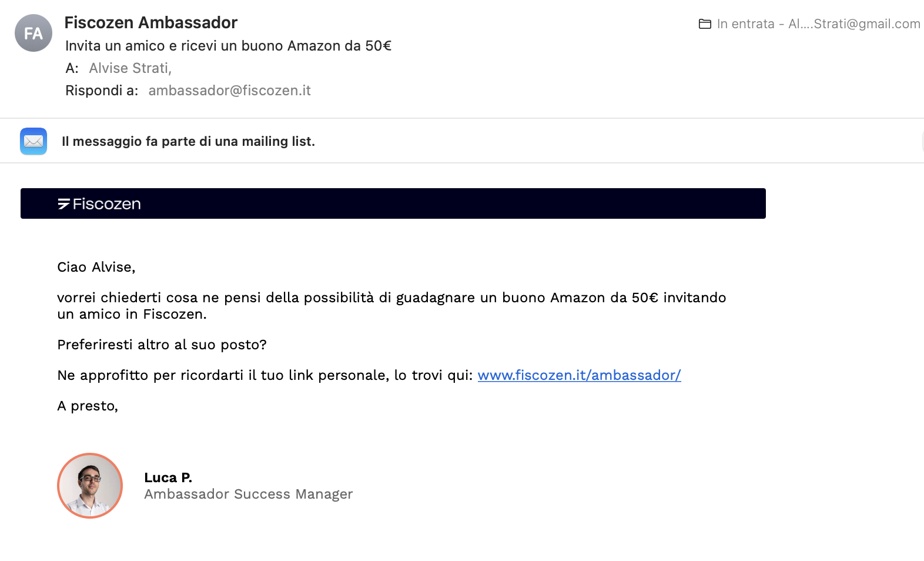Click the "Preferiresti altro al suo posto?" line
This screenshot has width=924, height=561.
pos(162,345)
